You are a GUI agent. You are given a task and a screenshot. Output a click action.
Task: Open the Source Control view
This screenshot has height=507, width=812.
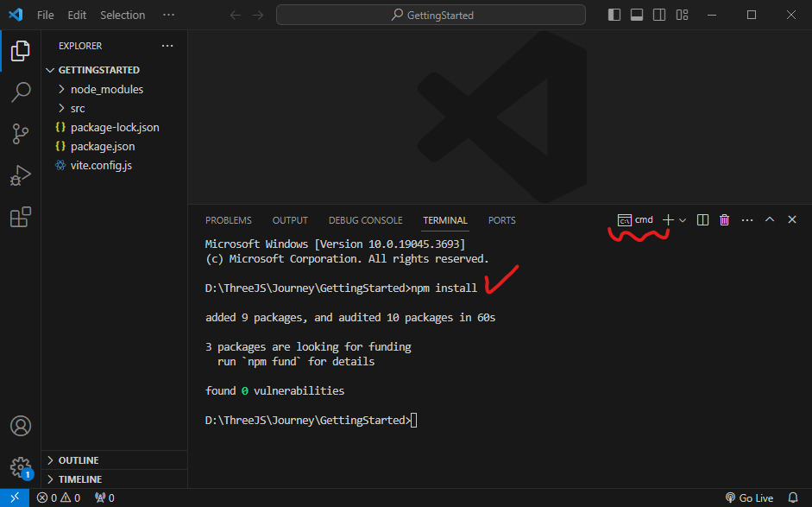(x=20, y=134)
